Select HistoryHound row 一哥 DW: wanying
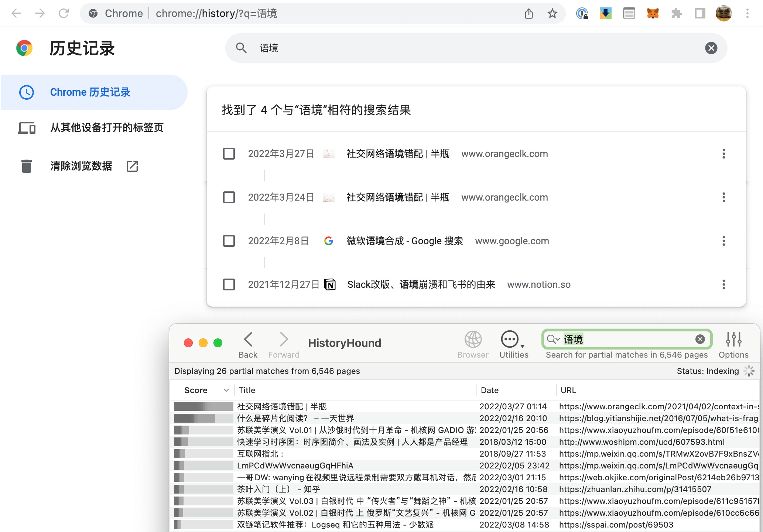The width and height of the screenshot is (763, 532). tap(465, 477)
